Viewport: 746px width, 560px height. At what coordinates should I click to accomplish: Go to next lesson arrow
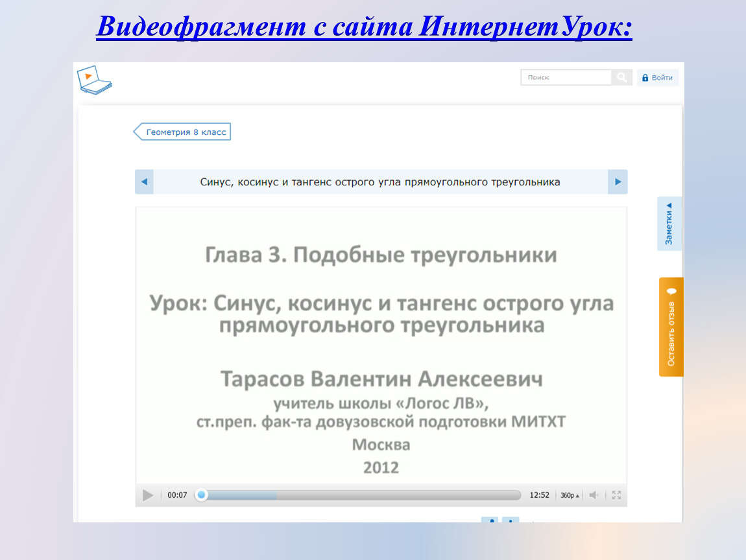coord(618,181)
